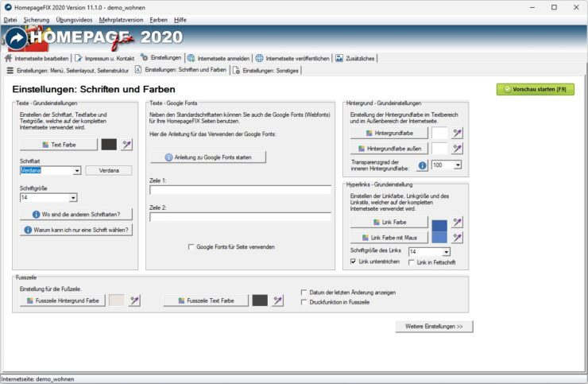Screen dimensions: 588x384
Task: Click the Text Farbe button
Action: tap(59, 145)
